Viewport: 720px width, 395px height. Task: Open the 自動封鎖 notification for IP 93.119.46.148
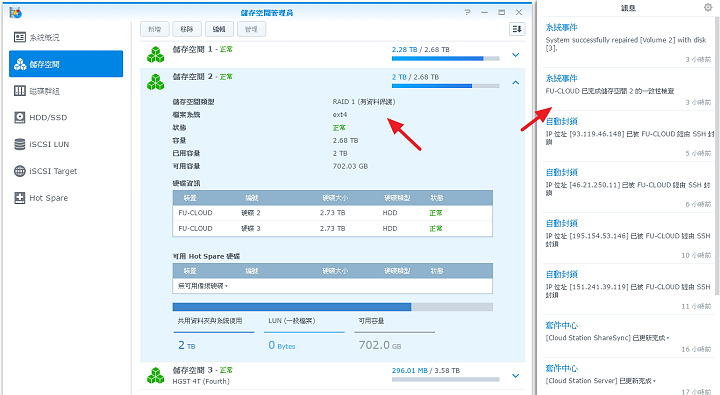click(x=627, y=136)
